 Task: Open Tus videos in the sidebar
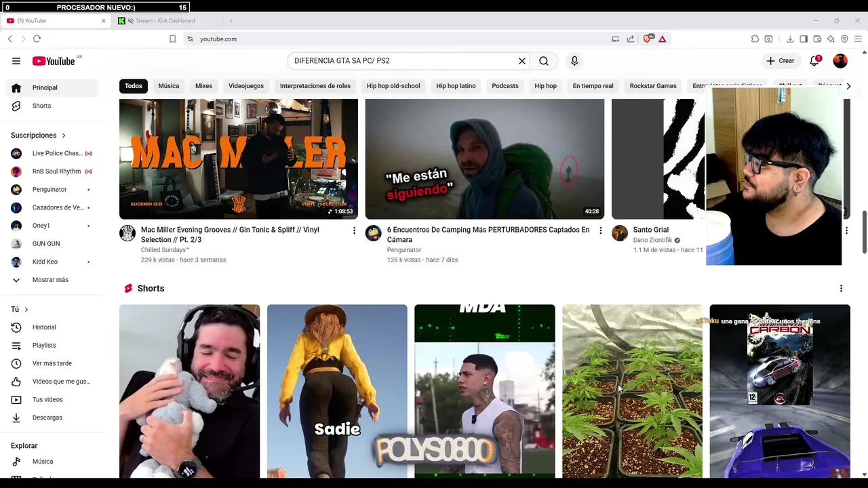point(52,400)
